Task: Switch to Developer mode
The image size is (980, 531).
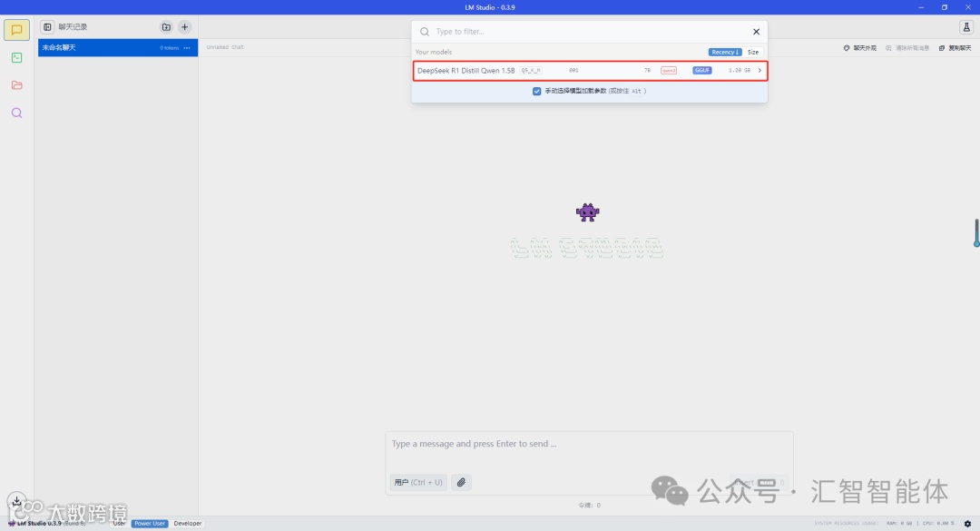Action: pos(188,524)
